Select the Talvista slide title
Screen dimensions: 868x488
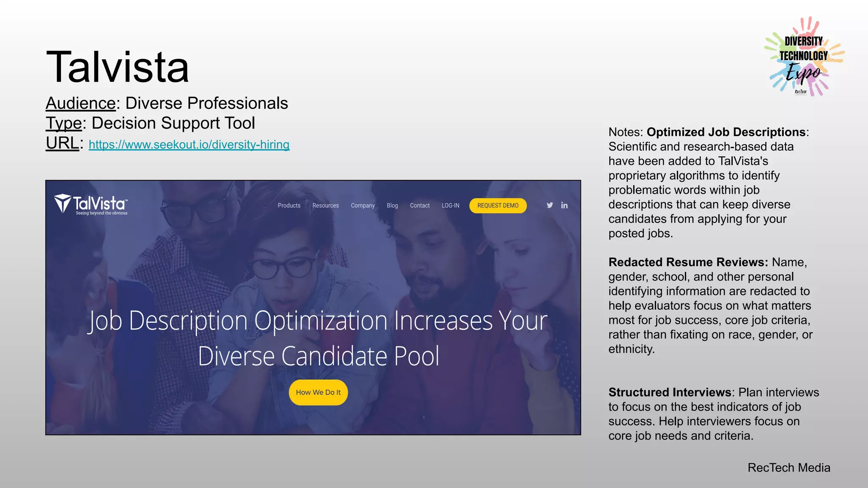click(117, 67)
